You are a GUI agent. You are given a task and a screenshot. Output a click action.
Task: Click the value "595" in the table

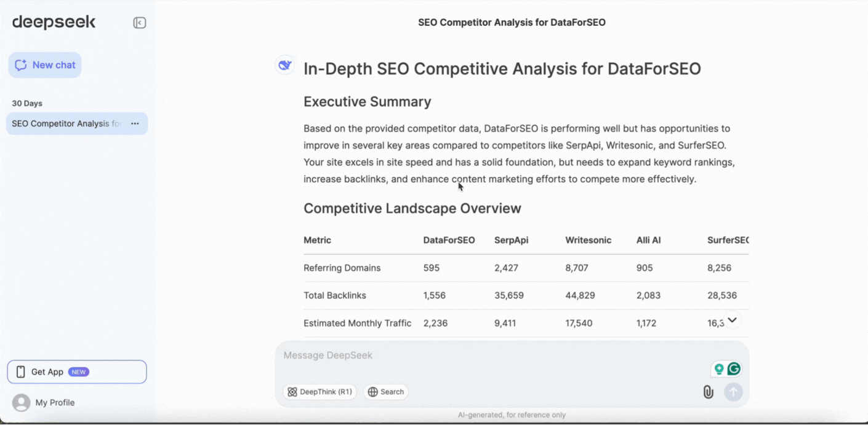[432, 268]
